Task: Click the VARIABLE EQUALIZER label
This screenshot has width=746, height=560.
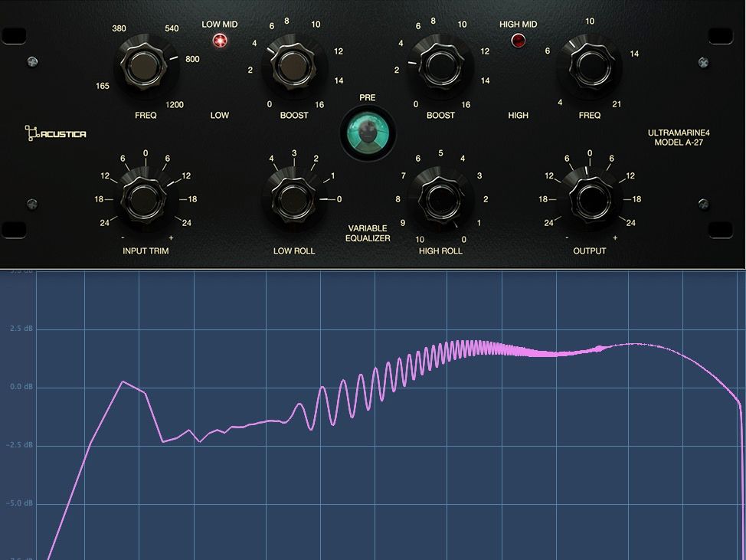Action: (368, 233)
